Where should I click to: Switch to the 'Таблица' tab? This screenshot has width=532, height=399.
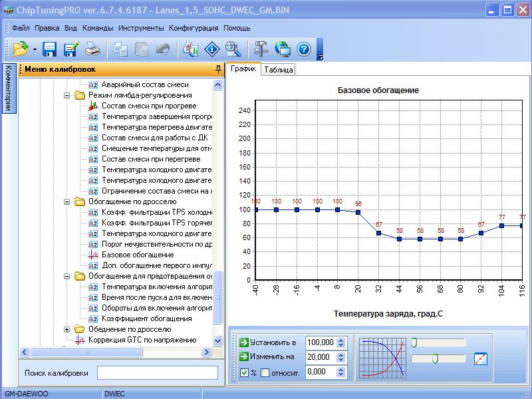click(x=278, y=69)
